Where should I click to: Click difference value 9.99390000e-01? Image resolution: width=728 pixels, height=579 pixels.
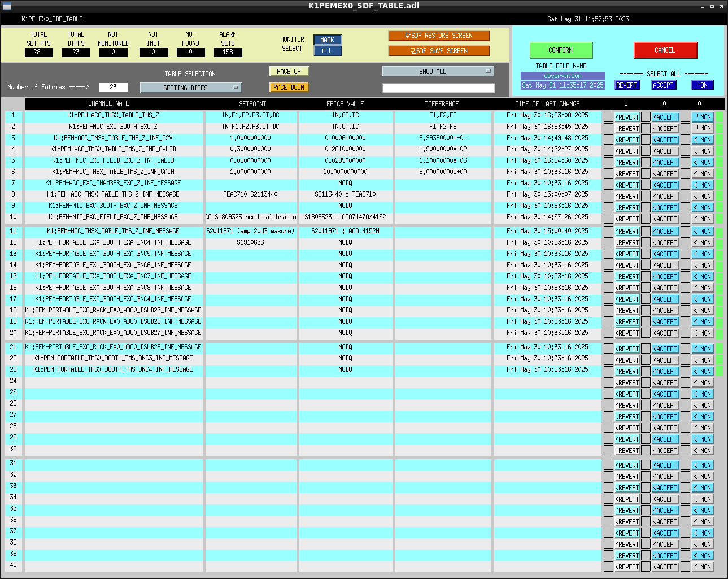tap(443, 138)
